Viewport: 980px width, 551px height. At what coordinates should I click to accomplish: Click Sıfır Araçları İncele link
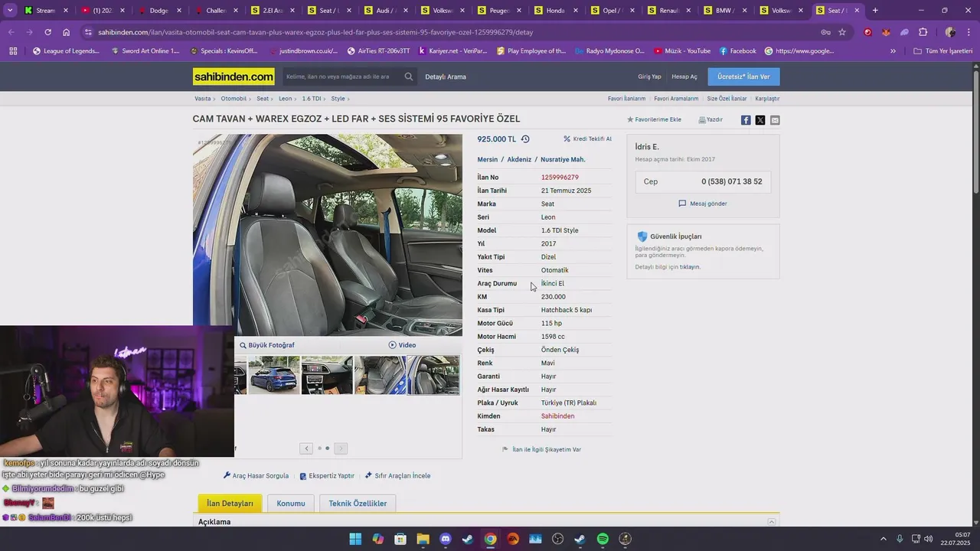point(397,476)
